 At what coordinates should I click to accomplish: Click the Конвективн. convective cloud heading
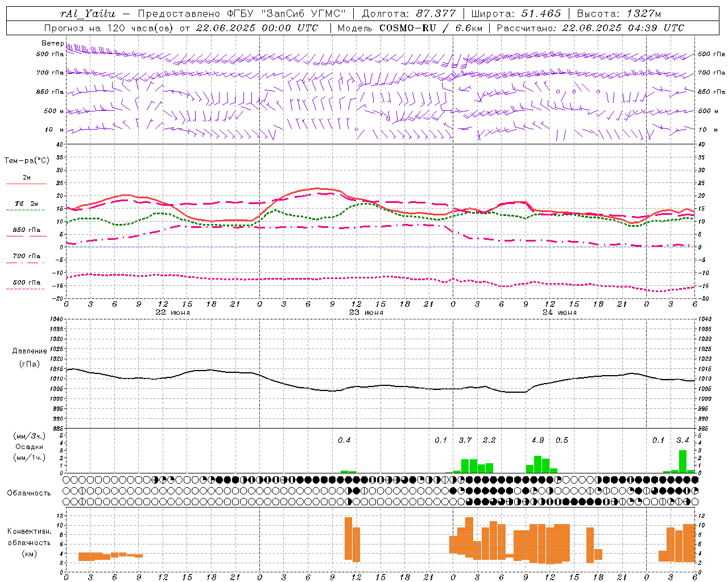tap(30, 531)
